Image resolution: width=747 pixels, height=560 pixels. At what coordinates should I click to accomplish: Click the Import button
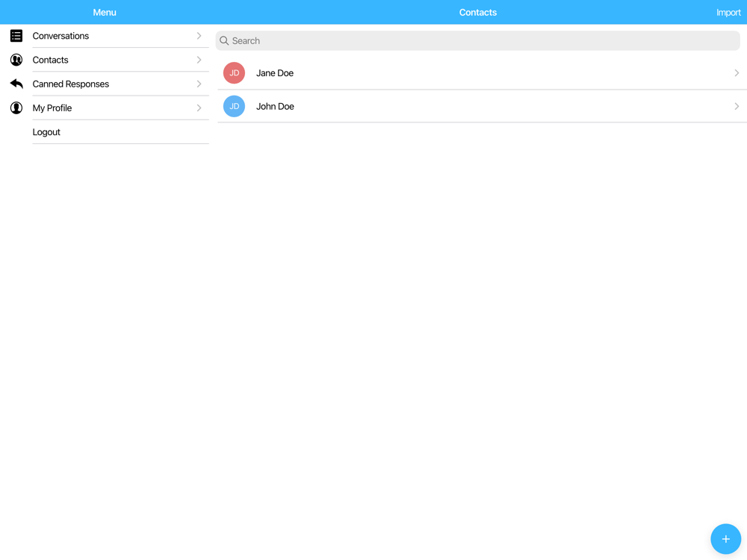tap(728, 13)
